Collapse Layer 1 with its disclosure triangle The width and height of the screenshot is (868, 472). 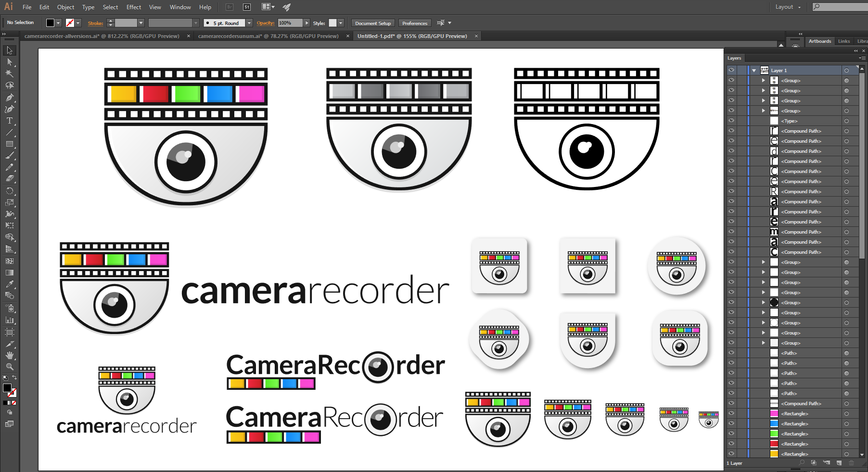754,70
